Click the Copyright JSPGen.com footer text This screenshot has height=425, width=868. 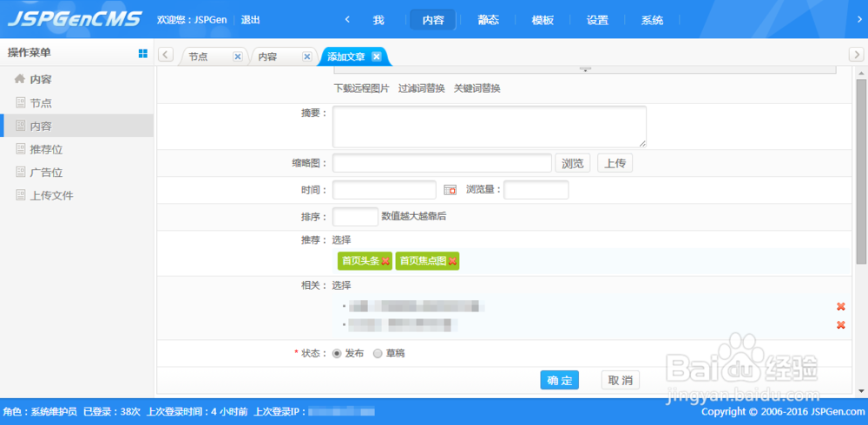783,412
